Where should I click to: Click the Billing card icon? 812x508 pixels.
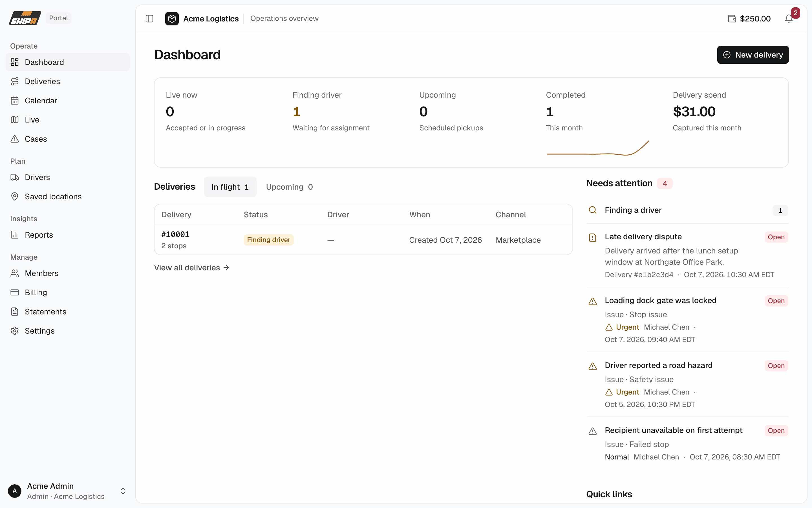(x=14, y=292)
